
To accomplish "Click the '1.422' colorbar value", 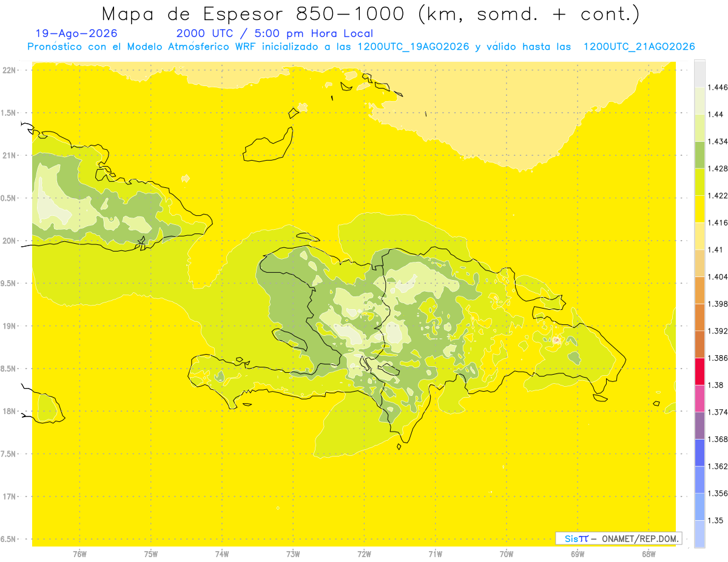I will point(717,195).
